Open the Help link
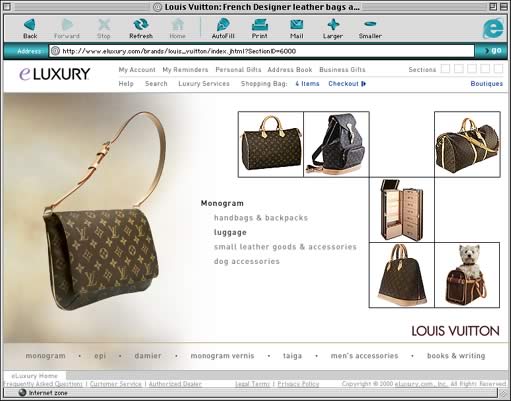 tap(126, 84)
